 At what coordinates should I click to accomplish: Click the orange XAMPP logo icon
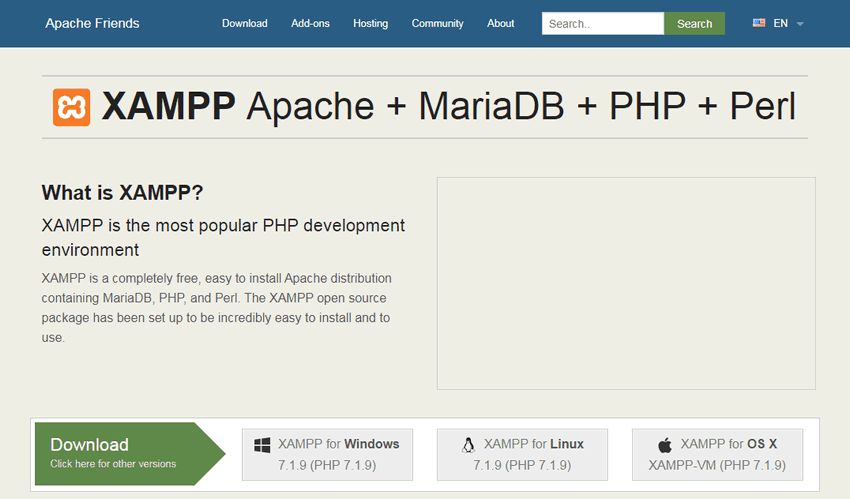[72, 107]
